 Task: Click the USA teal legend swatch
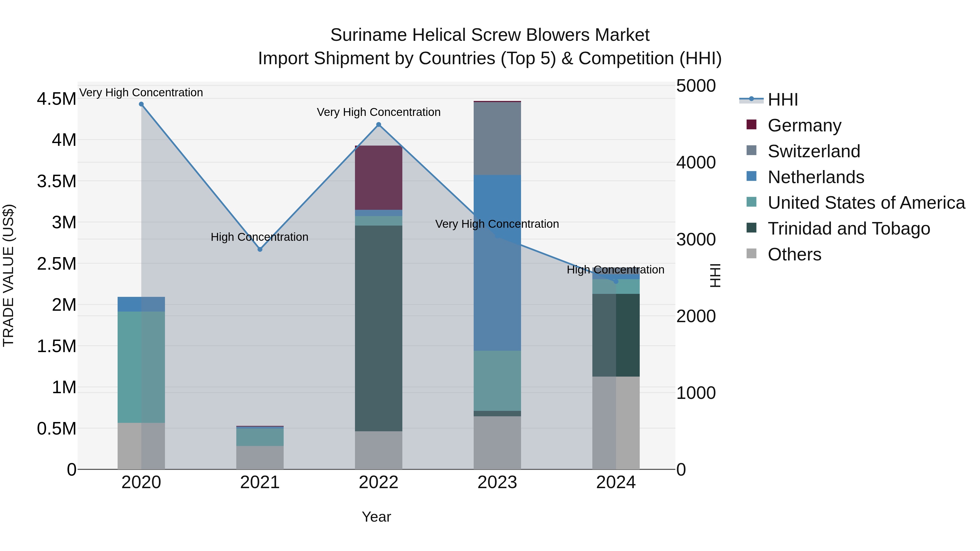coord(751,202)
